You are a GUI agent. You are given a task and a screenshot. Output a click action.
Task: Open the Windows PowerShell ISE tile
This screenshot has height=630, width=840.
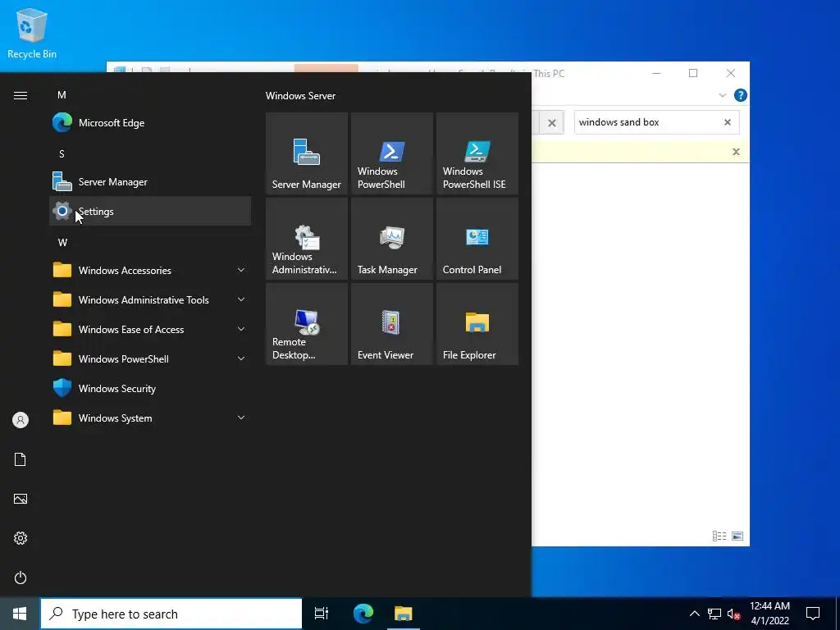[477, 153]
